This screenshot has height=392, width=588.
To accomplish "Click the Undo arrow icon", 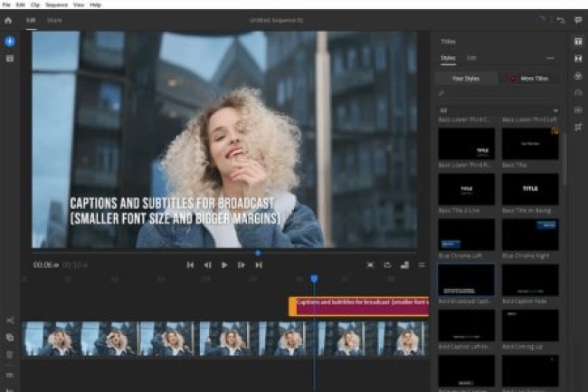I will (561, 19).
